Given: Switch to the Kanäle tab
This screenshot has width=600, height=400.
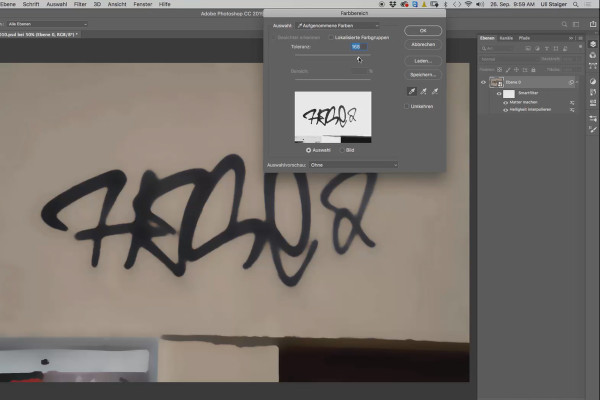Looking at the screenshot, I should [x=506, y=38].
